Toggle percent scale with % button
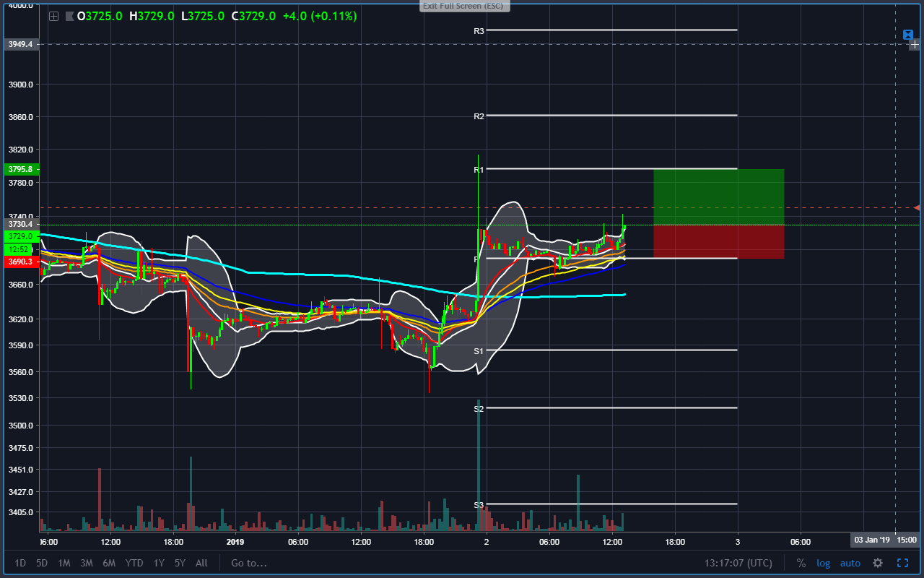The width and height of the screenshot is (924, 578). coord(801,563)
